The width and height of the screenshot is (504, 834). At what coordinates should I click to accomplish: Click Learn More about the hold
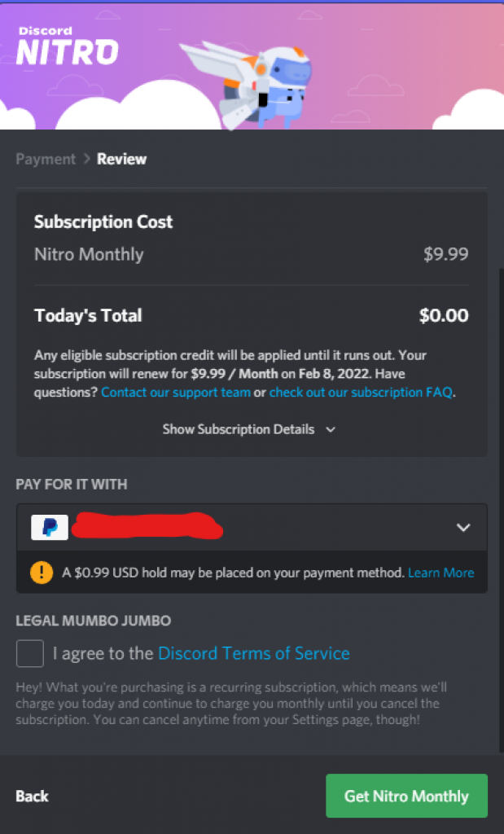440,573
